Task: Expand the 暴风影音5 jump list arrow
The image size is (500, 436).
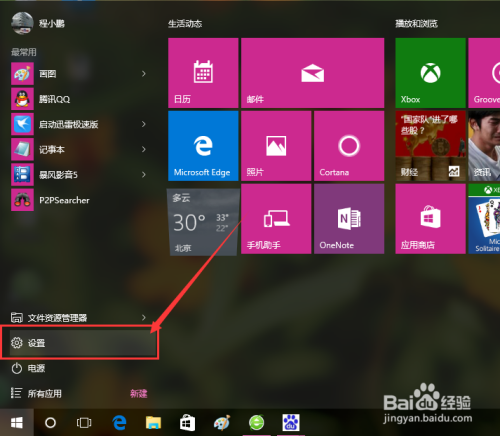Action: point(144,175)
